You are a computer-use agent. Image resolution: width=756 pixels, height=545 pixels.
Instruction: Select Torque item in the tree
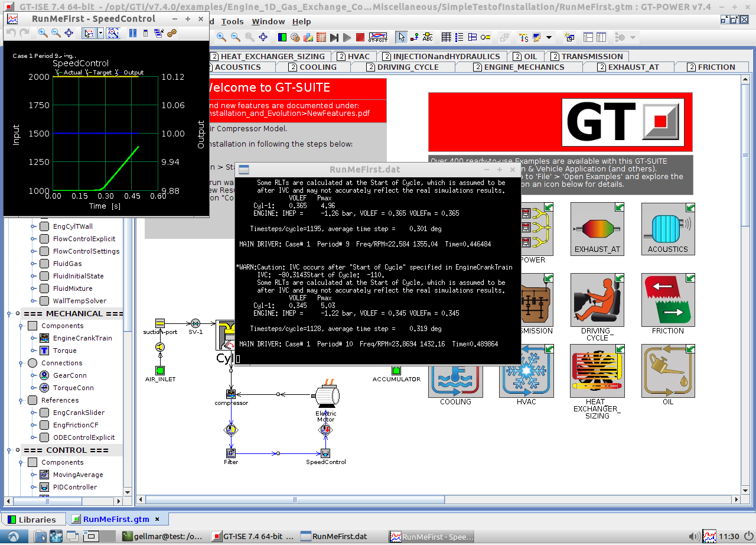click(x=64, y=351)
